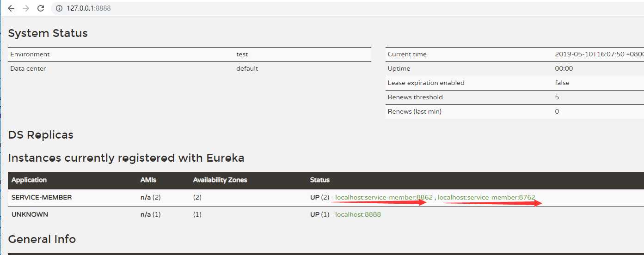
Task: Click 'Lease expiration enabled' label
Action: 426,83
